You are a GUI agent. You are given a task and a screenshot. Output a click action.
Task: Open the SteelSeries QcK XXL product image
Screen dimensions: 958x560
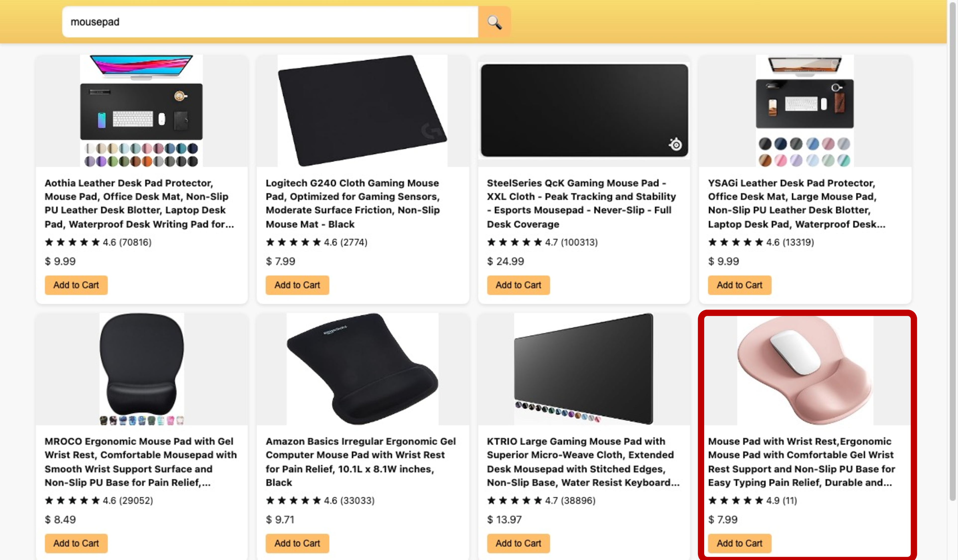584,111
